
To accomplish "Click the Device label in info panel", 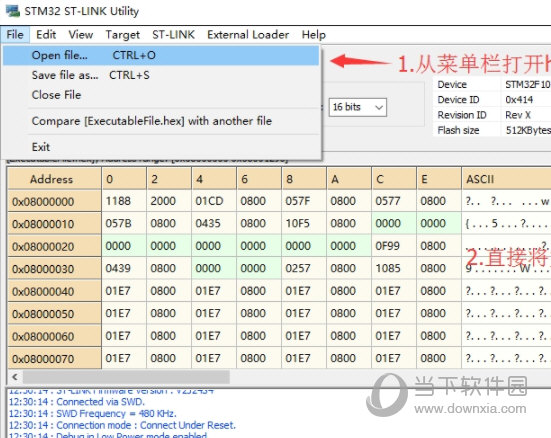I will pos(452,85).
